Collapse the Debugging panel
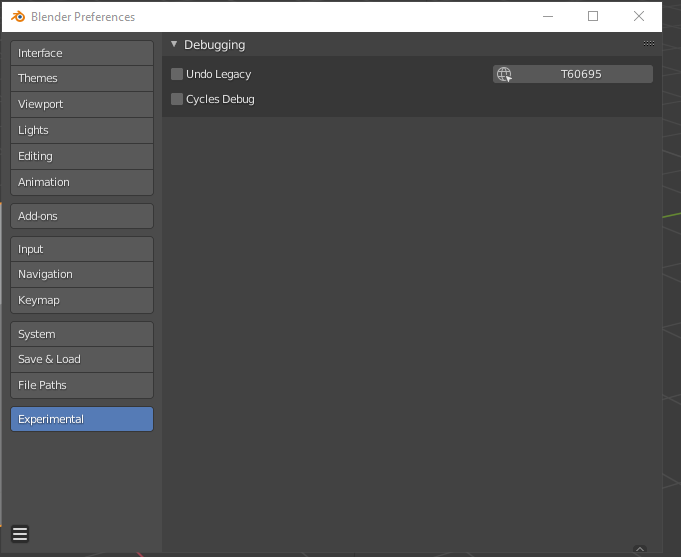This screenshot has height=557, width=681. (x=174, y=44)
